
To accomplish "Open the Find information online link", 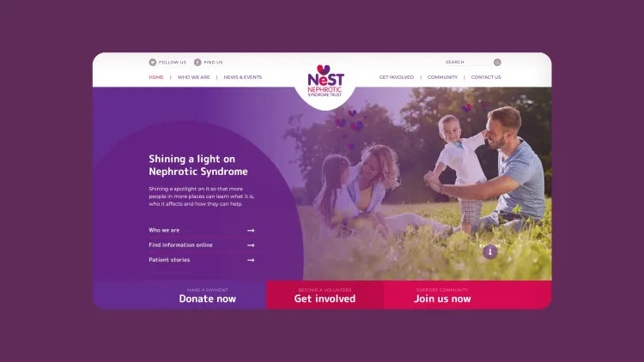I will pos(180,245).
